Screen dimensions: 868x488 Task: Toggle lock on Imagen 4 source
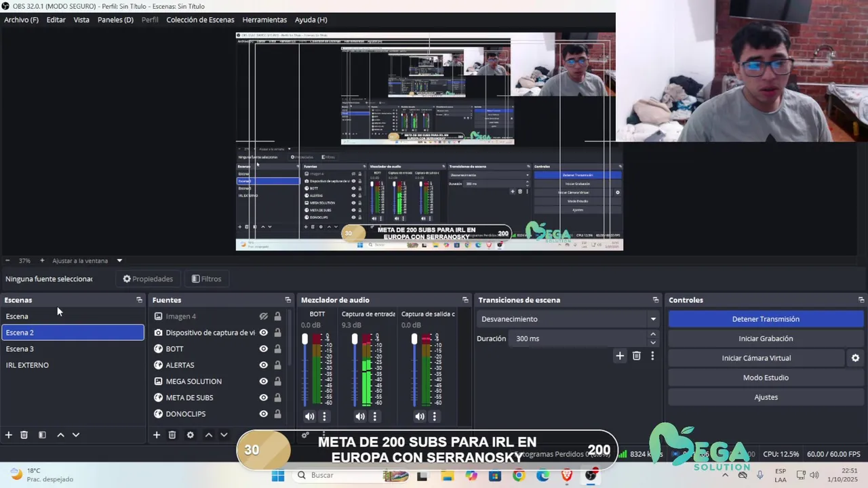click(x=277, y=317)
